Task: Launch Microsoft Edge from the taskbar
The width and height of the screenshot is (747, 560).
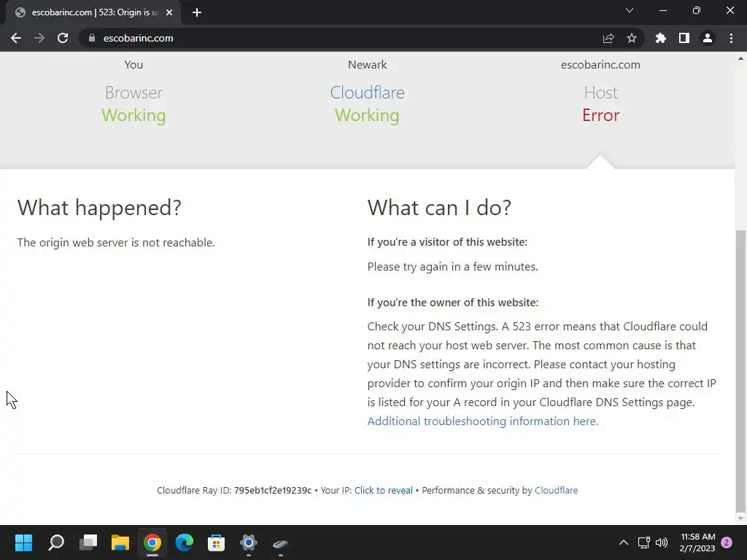Action: pos(185,542)
